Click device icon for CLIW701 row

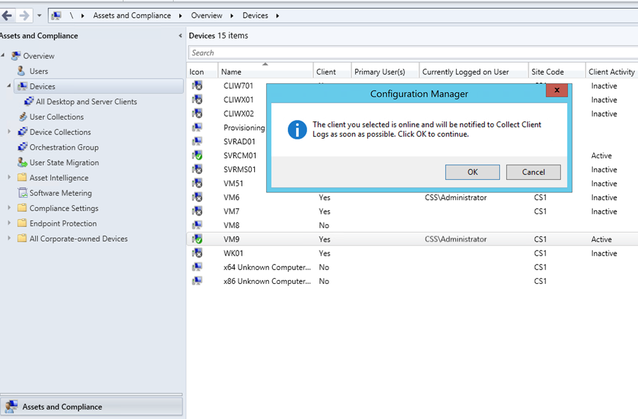coord(197,86)
